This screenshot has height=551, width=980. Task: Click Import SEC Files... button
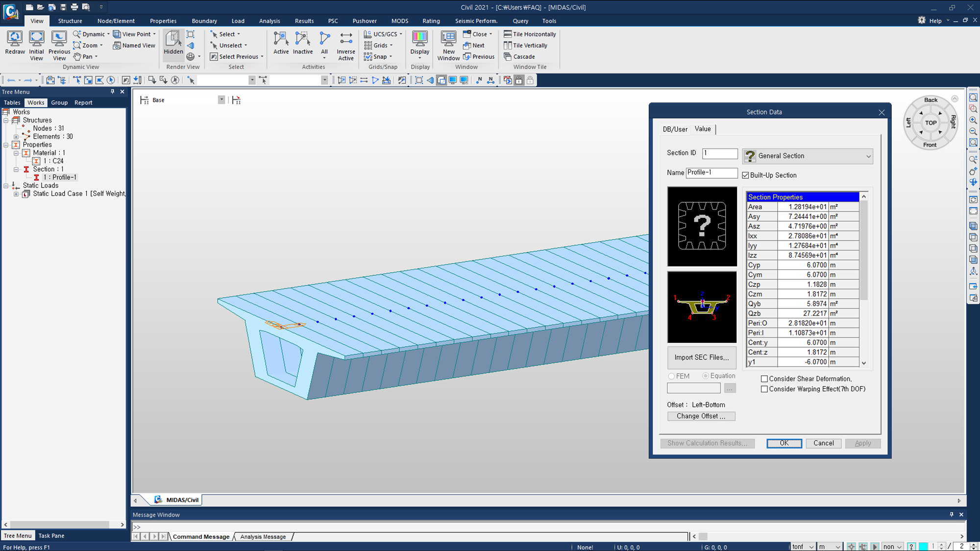pyautogui.click(x=702, y=358)
